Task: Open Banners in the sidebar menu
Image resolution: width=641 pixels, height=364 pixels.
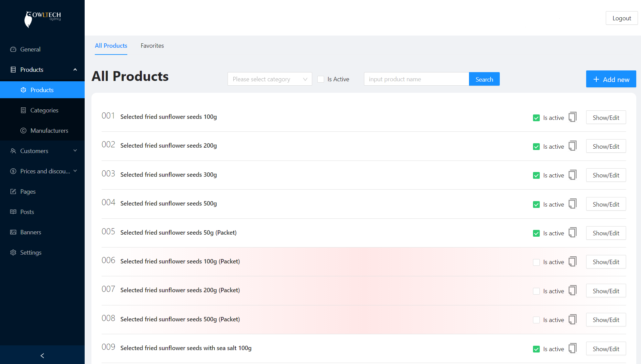Action: (x=42, y=232)
